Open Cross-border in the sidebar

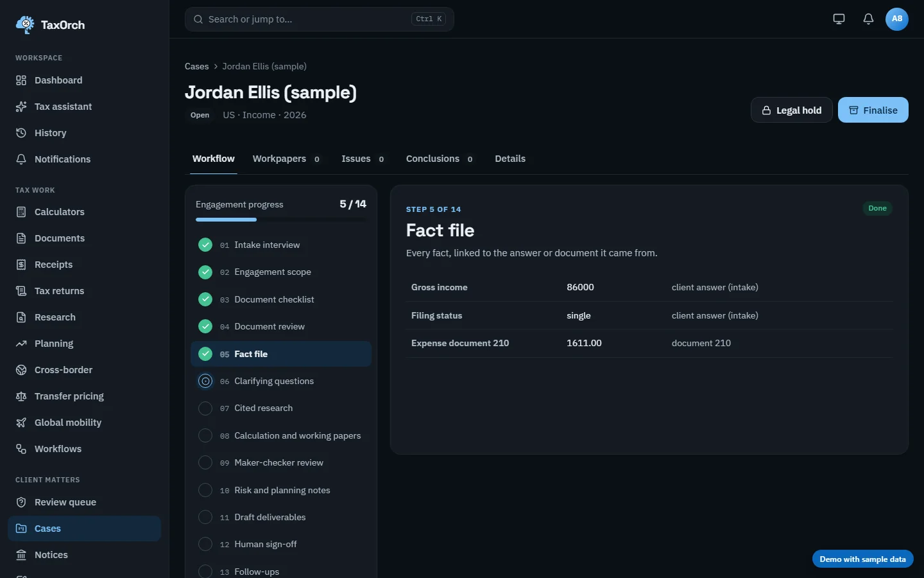(x=84, y=370)
